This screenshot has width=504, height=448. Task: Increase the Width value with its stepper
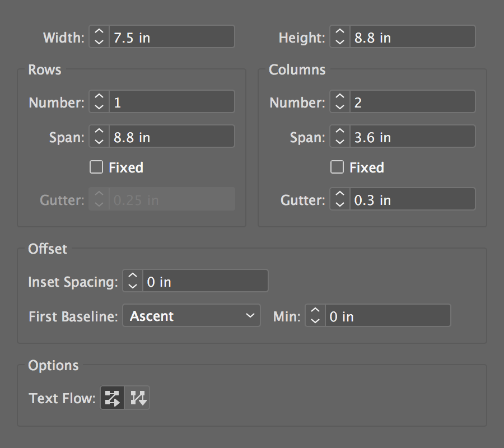99,33
